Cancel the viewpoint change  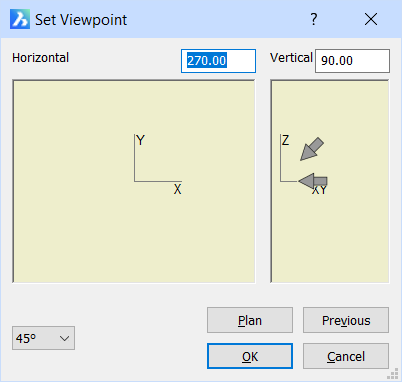346,356
